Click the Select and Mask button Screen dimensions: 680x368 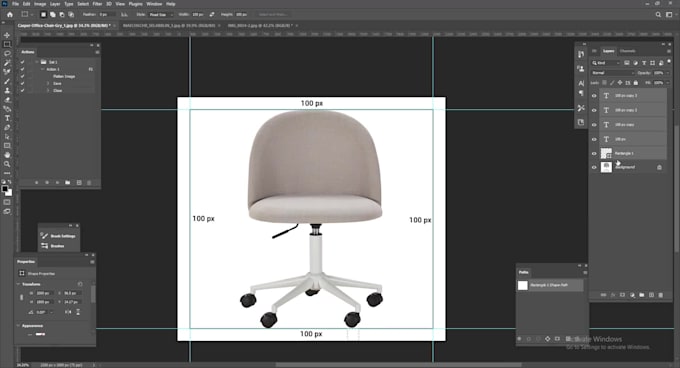(x=273, y=14)
